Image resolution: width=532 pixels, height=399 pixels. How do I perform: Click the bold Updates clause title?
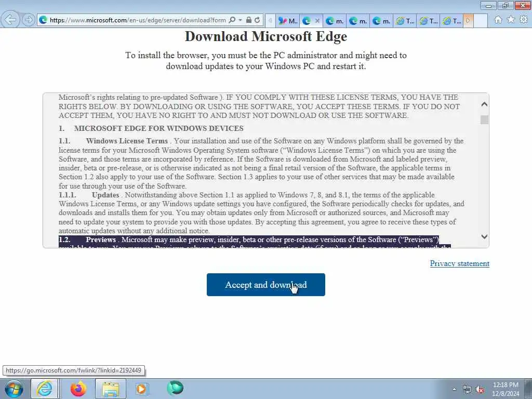click(x=105, y=195)
